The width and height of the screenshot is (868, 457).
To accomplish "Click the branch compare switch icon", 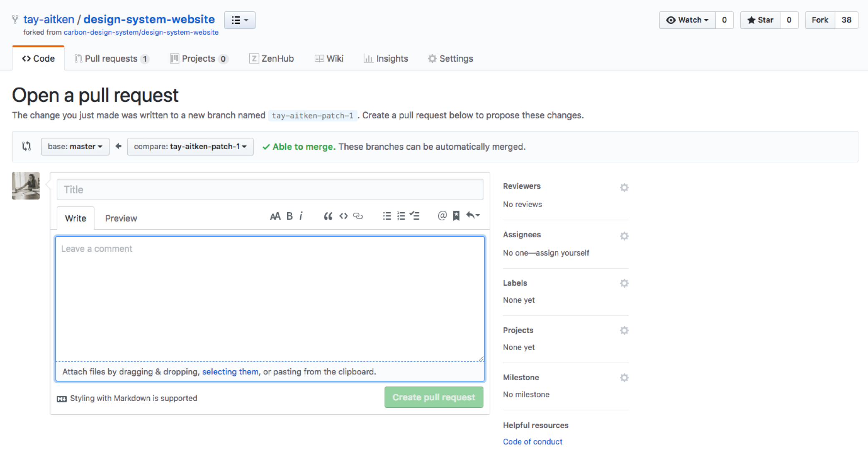I will 27,146.
